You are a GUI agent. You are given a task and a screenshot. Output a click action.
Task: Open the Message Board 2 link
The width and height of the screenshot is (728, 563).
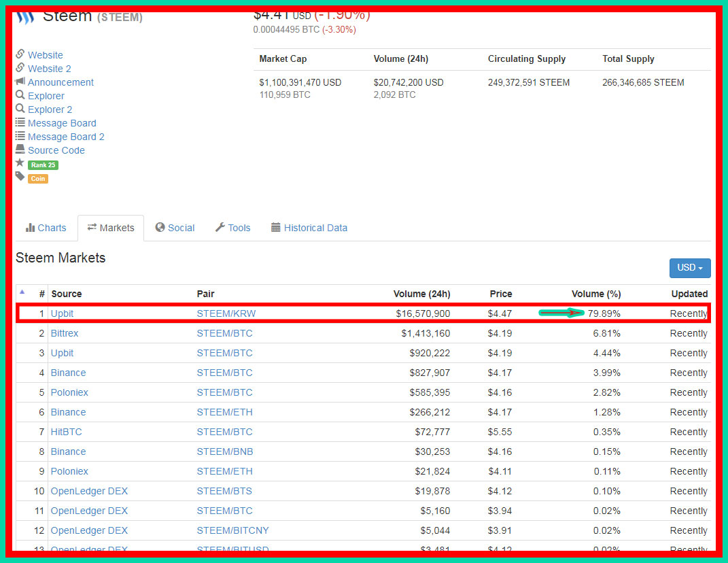[66, 137]
